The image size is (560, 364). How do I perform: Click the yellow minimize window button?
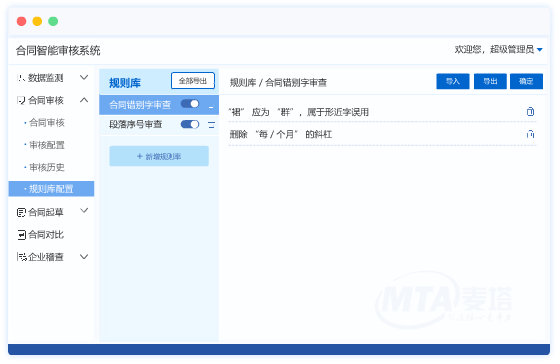click(38, 21)
